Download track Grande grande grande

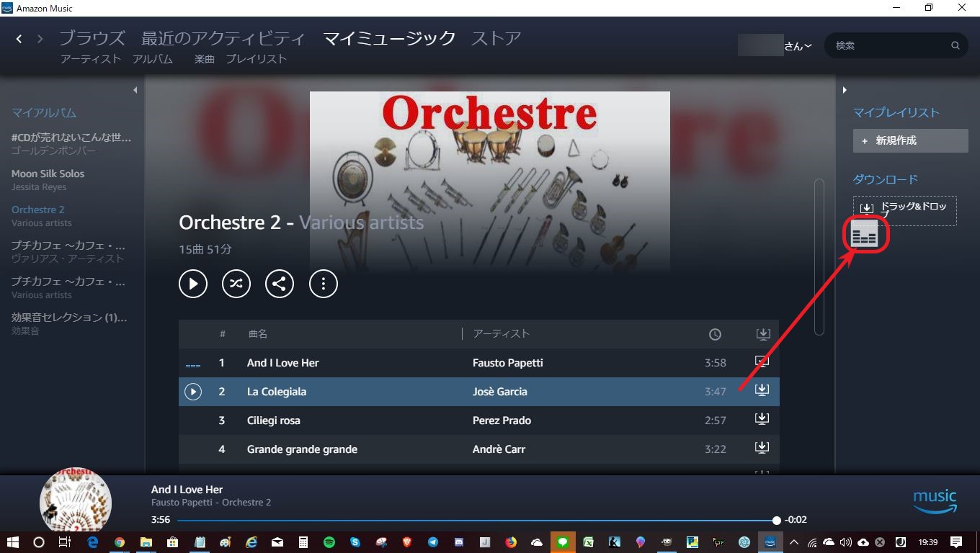pyautogui.click(x=762, y=448)
